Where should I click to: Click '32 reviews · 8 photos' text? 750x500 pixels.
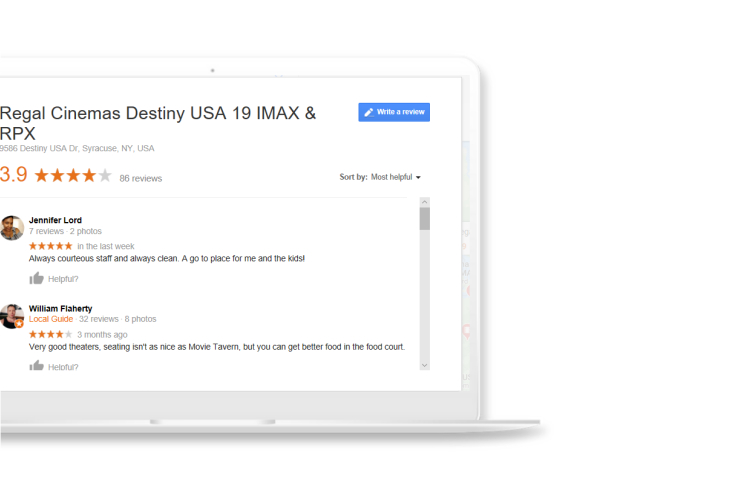[x=118, y=319]
